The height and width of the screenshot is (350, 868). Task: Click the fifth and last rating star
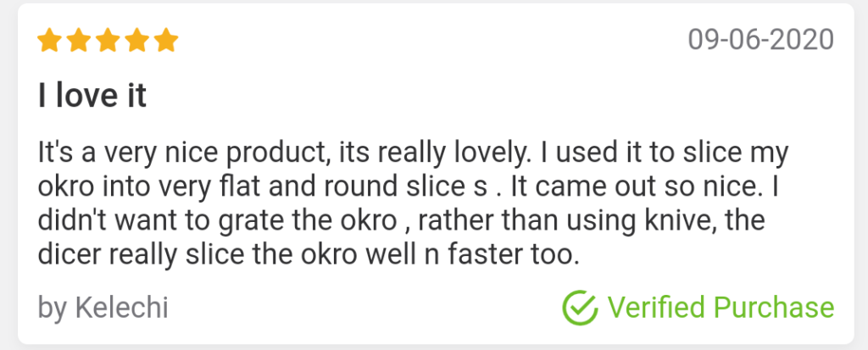(x=166, y=40)
